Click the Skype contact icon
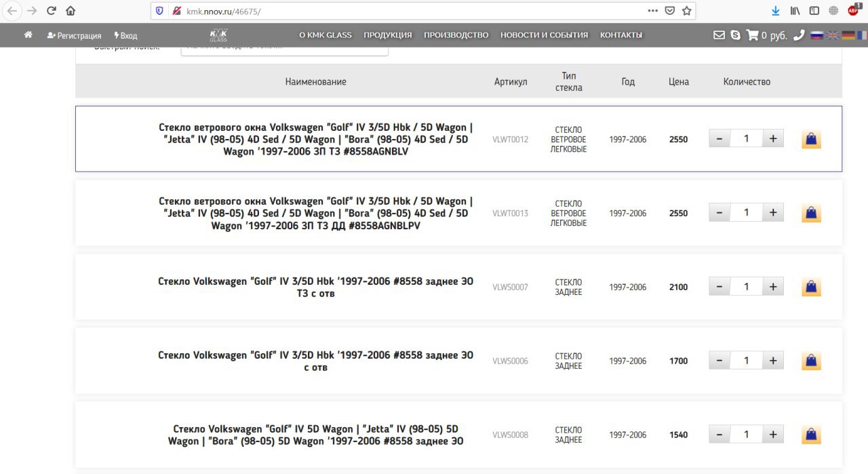The height and width of the screenshot is (474, 868). tap(736, 35)
